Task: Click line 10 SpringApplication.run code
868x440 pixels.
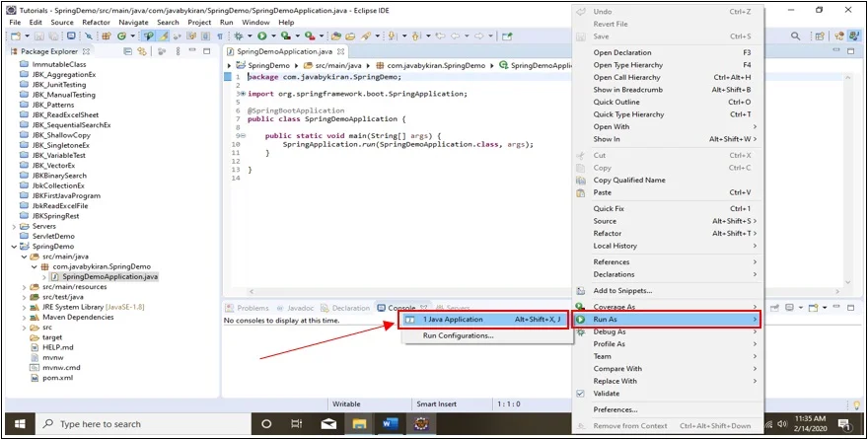Action: [407, 144]
